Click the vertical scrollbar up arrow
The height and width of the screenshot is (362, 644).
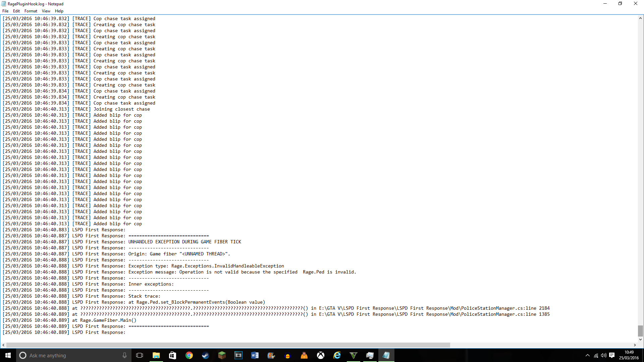point(640,18)
